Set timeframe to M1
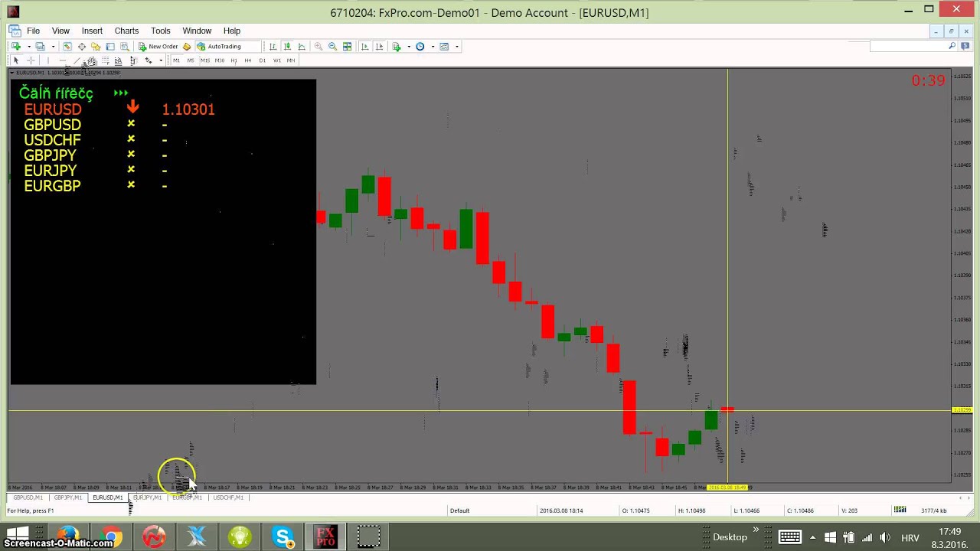 pyautogui.click(x=176, y=60)
